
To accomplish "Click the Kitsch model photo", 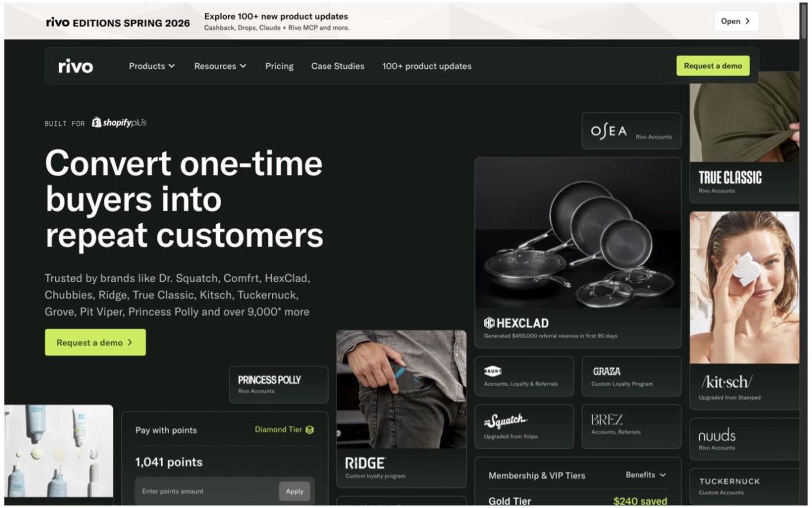I will coord(744,287).
